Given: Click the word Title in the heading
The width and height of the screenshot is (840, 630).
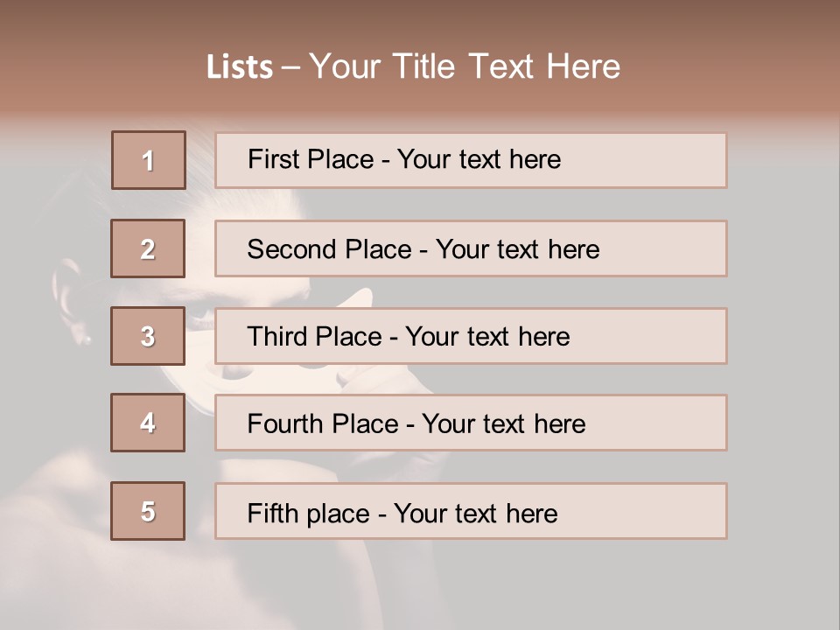Looking at the screenshot, I should pos(423,67).
